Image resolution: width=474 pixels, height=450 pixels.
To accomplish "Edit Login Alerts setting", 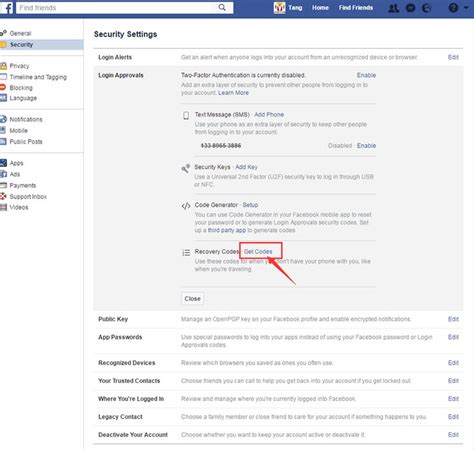I will tap(453, 57).
